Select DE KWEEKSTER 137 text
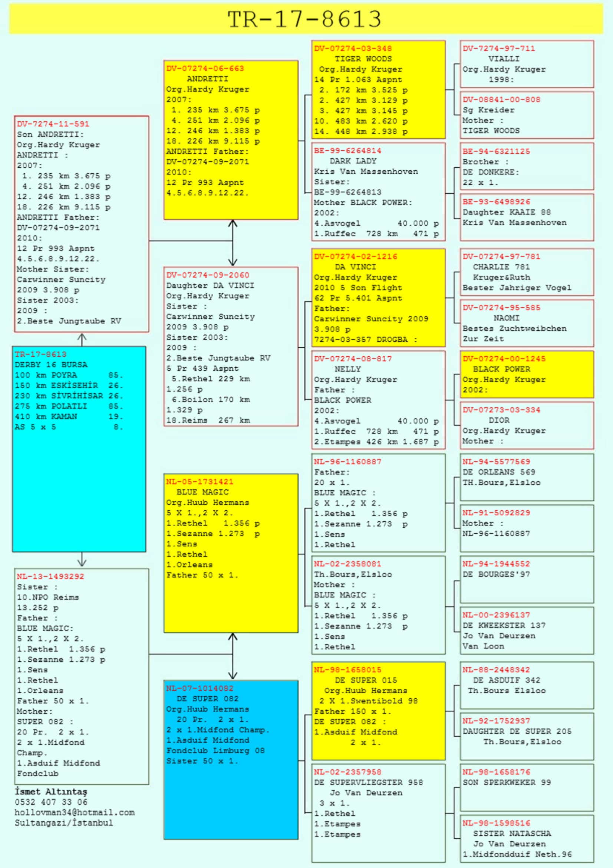This screenshot has height=868, width=613. pyautogui.click(x=504, y=625)
